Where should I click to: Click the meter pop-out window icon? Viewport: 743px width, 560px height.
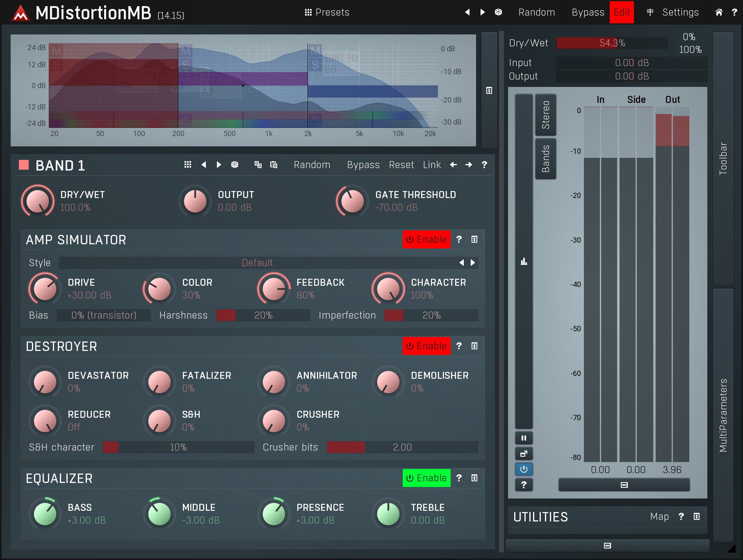coord(524,454)
